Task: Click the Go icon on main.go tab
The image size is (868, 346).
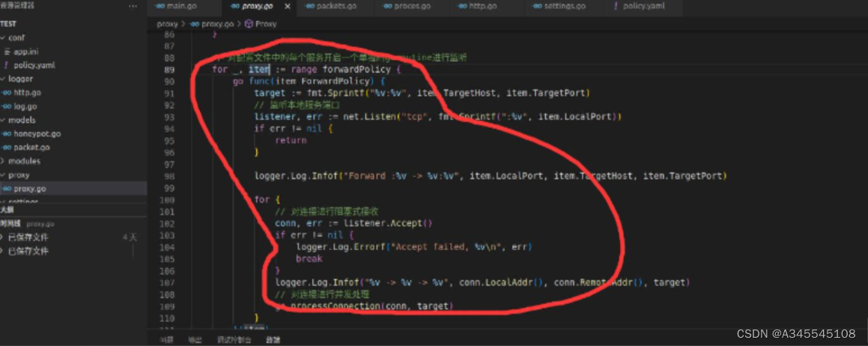Action: point(160,7)
